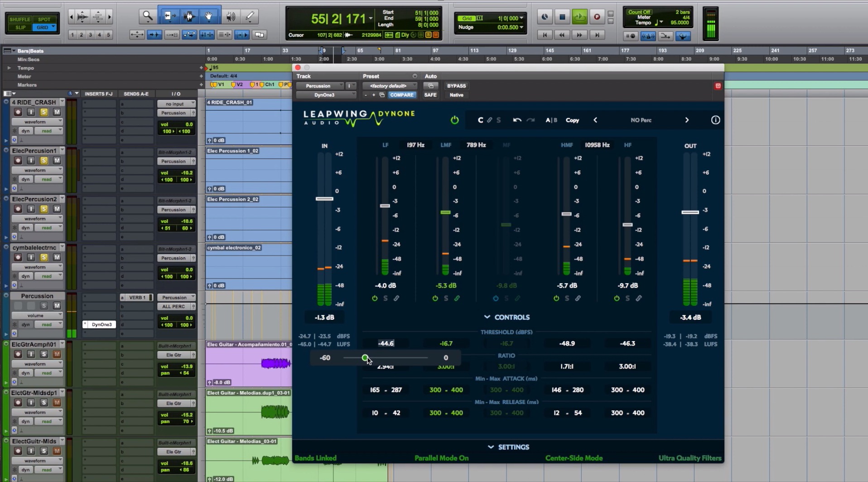The image size is (868, 482).
Task: Click the Fast Forward transport button
Action: pos(579,35)
